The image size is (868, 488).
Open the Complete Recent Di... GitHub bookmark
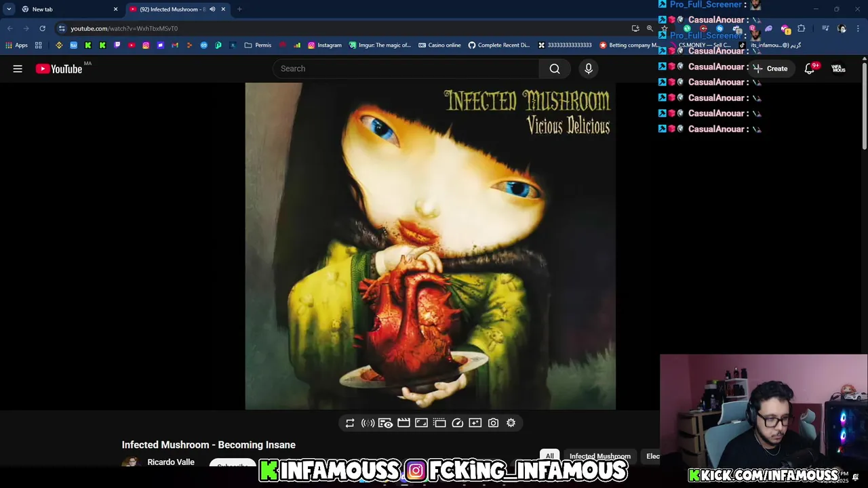click(x=499, y=45)
